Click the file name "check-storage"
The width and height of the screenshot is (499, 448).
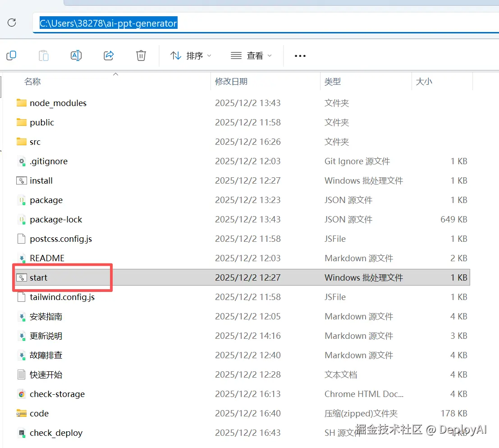point(57,394)
